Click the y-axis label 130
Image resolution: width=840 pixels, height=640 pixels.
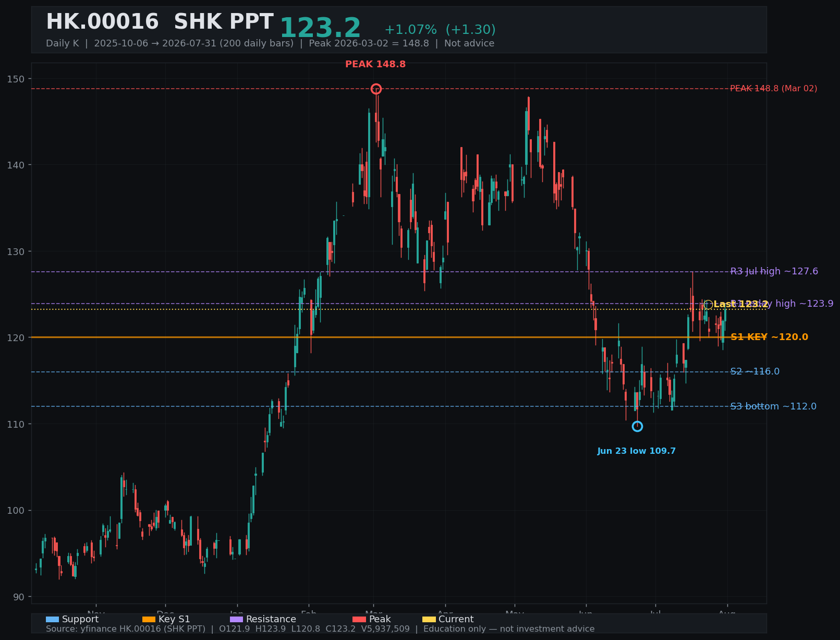(16, 251)
